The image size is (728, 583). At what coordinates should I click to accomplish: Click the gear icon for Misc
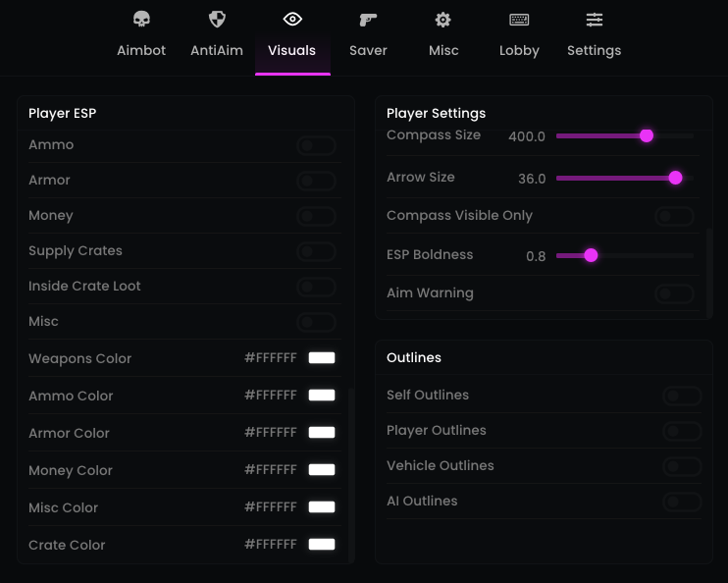[x=443, y=20]
